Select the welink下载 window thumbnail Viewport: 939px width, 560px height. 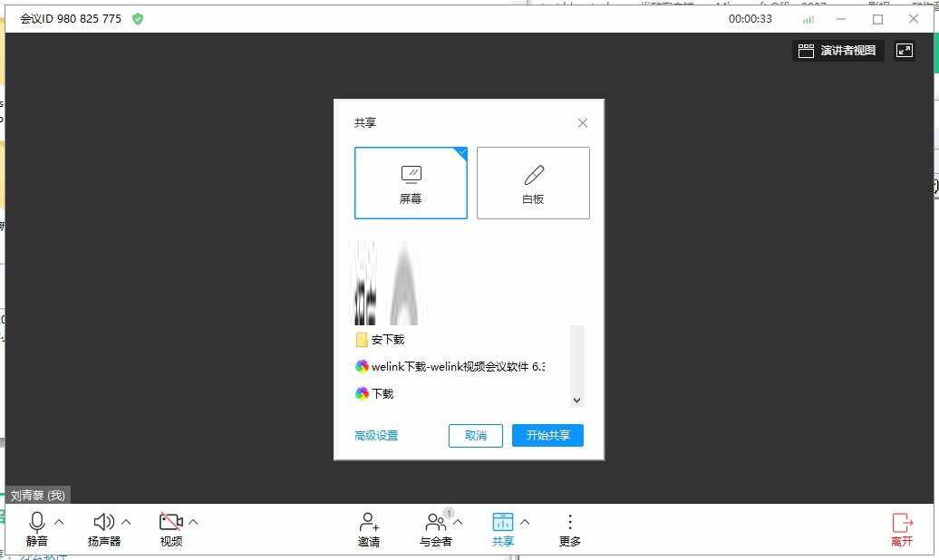450,367
